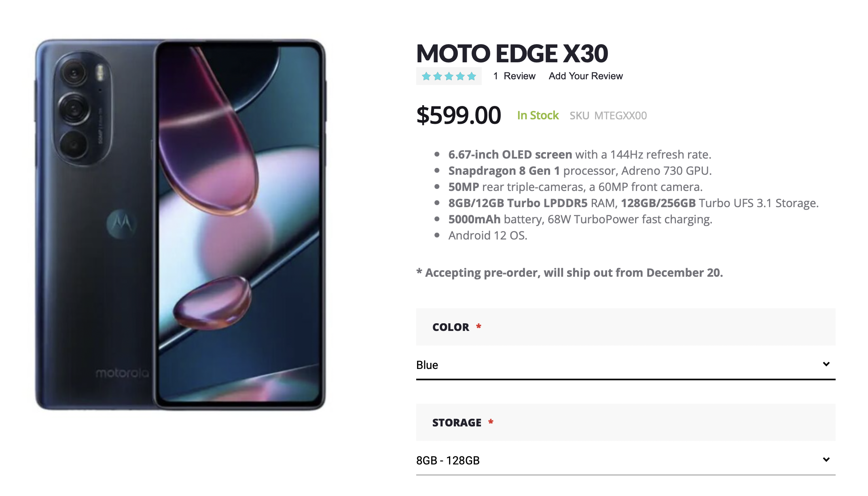Click the fifth rating star
The width and height of the screenshot is (868, 496).
click(x=472, y=76)
